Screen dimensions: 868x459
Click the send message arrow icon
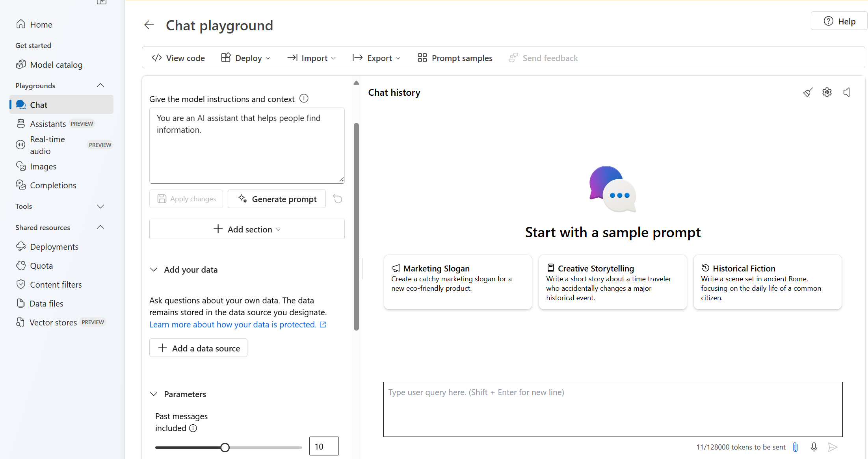833,447
